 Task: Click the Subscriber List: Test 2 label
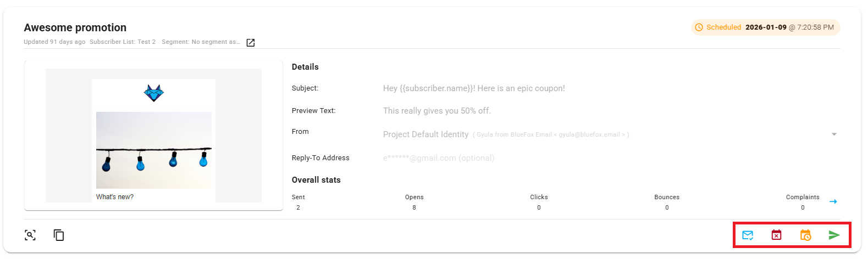click(123, 42)
